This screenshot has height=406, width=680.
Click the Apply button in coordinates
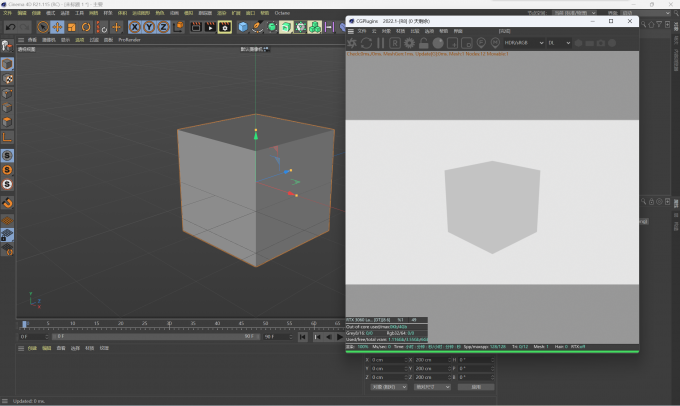[x=476, y=387]
